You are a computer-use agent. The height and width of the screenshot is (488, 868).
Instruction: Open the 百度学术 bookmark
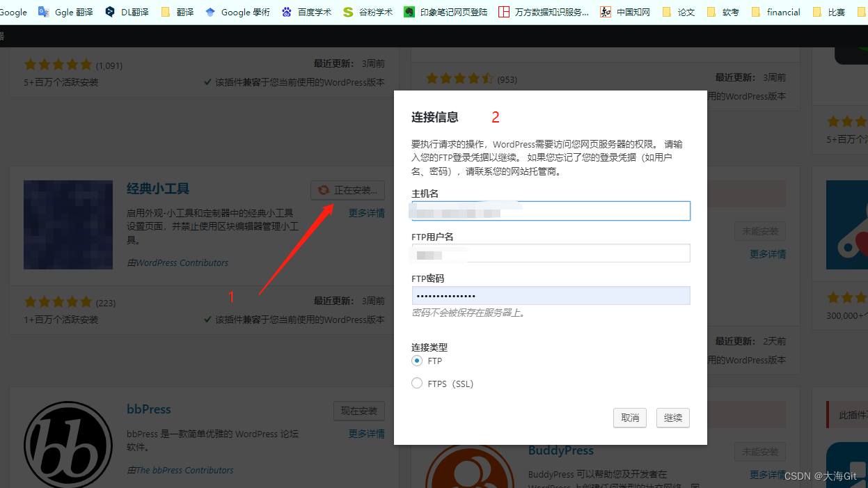click(x=306, y=12)
